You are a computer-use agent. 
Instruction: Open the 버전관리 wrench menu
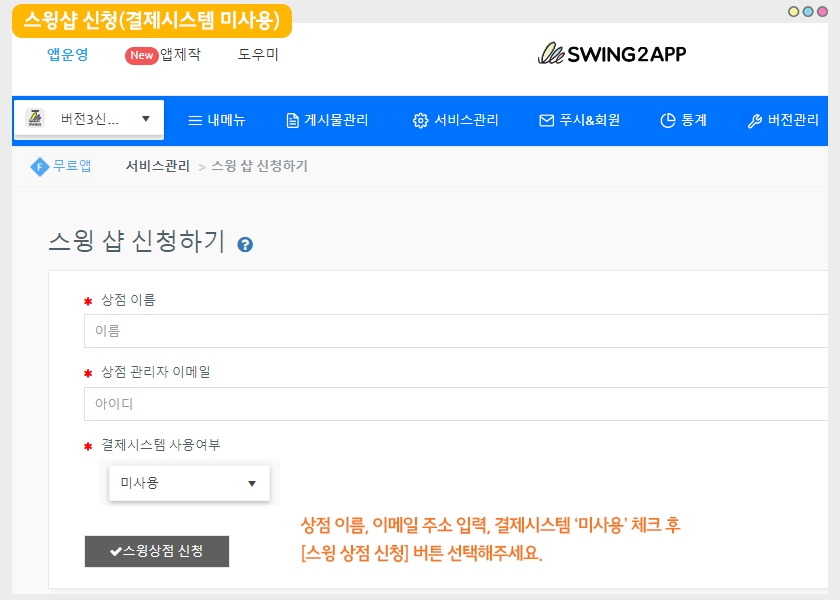(783, 120)
